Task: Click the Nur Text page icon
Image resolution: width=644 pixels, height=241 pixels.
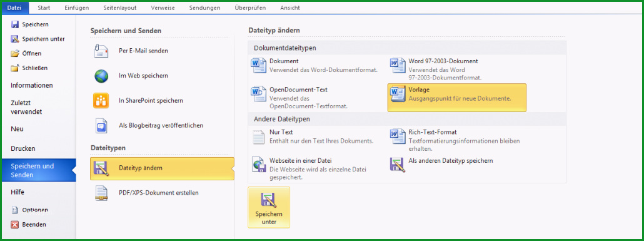Action: point(259,137)
